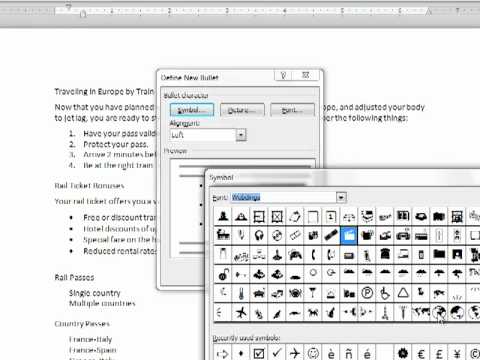Open the symbol Font dropdown arrow
The height and width of the screenshot is (360, 480).
pyautogui.click(x=341, y=198)
